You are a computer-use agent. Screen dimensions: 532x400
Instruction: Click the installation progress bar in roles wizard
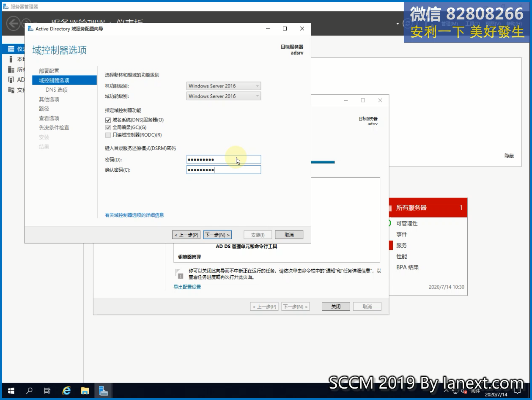point(323,162)
